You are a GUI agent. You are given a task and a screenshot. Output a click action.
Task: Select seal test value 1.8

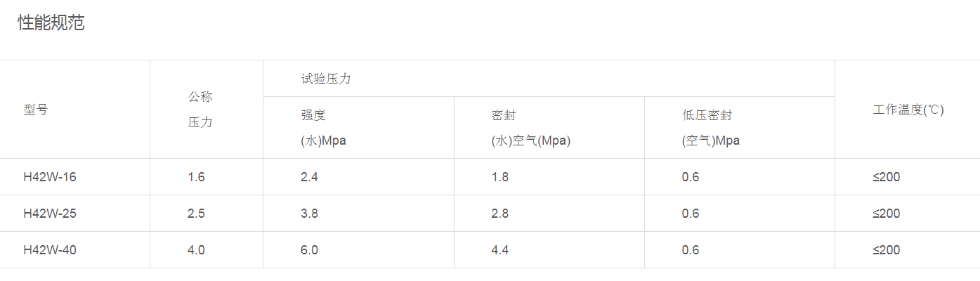click(500, 177)
